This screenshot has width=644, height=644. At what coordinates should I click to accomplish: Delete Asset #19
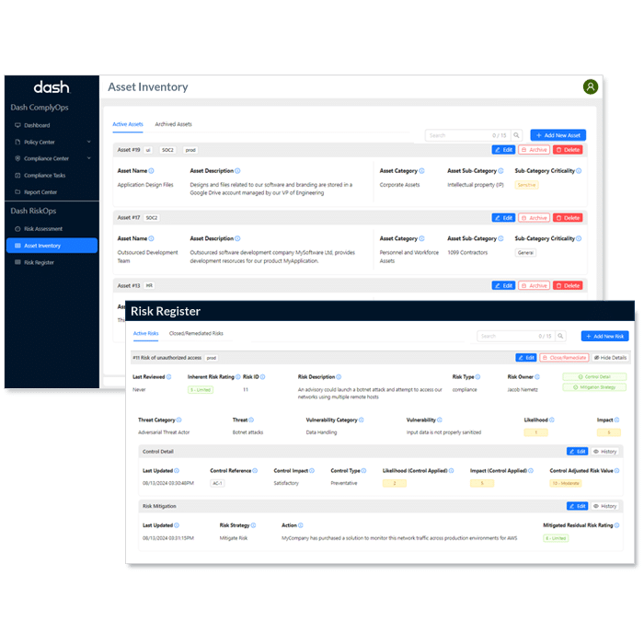pyautogui.click(x=568, y=150)
